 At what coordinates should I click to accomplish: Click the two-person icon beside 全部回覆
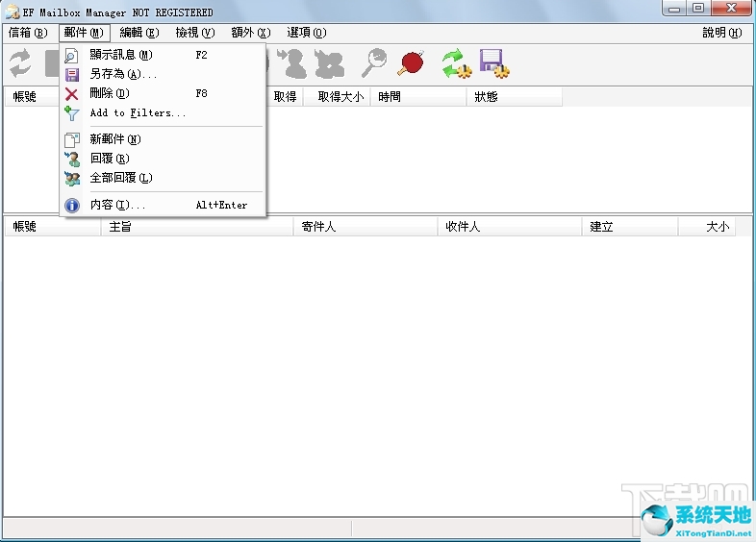click(72, 178)
